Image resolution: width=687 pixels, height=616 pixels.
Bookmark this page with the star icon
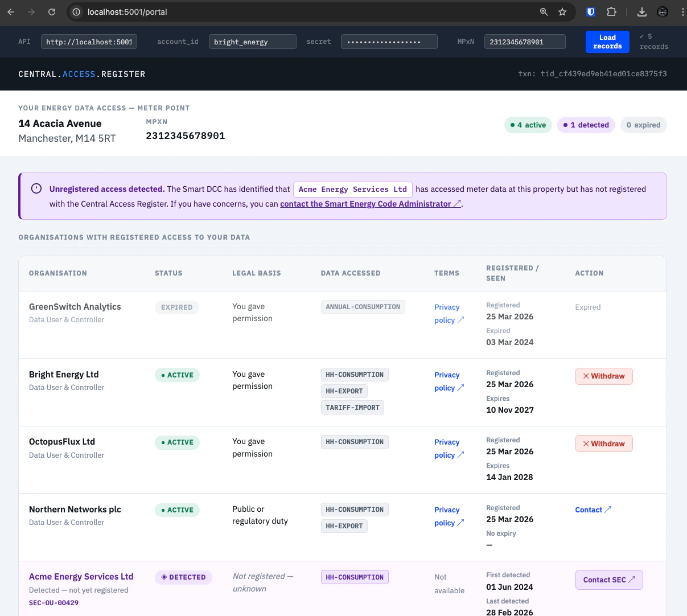(x=562, y=12)
